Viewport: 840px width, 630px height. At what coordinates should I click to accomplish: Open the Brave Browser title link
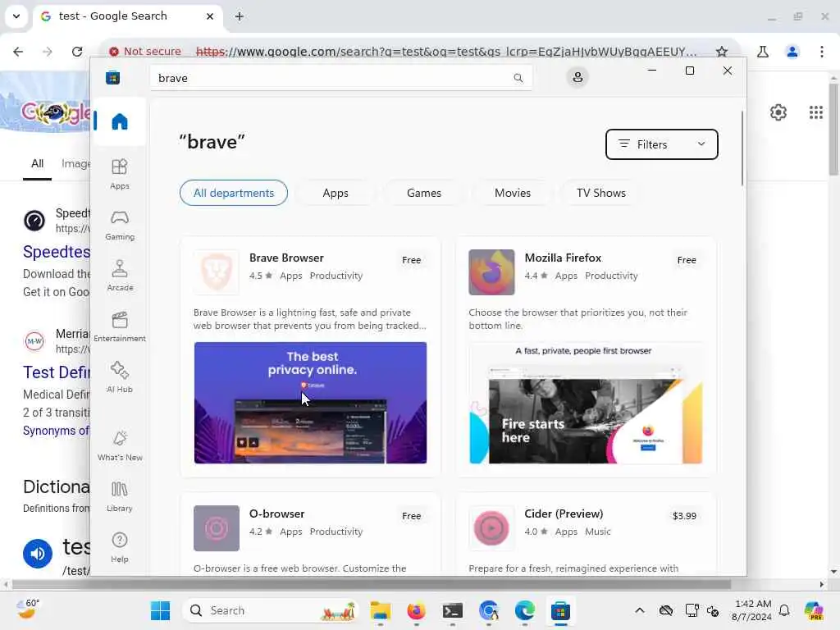pos(286,258)
